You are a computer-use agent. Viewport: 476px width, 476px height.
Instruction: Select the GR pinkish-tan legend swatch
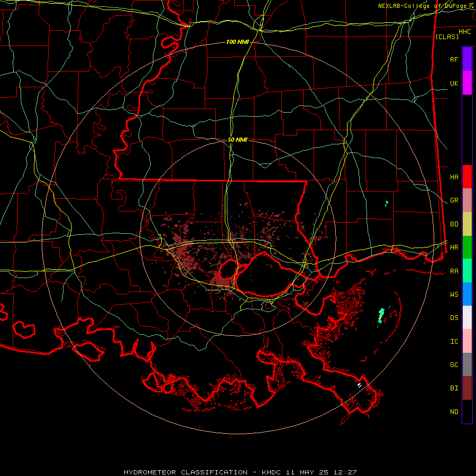[x=467, y=200]
